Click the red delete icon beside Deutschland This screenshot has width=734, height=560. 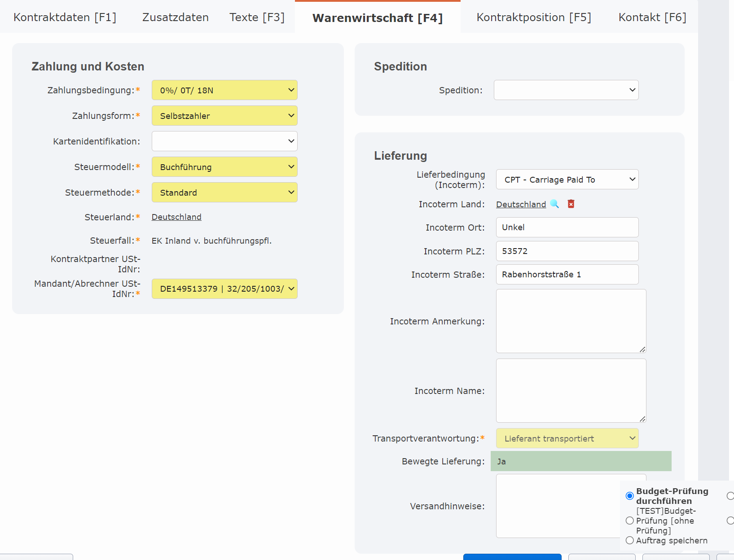(x=571, y=204)
